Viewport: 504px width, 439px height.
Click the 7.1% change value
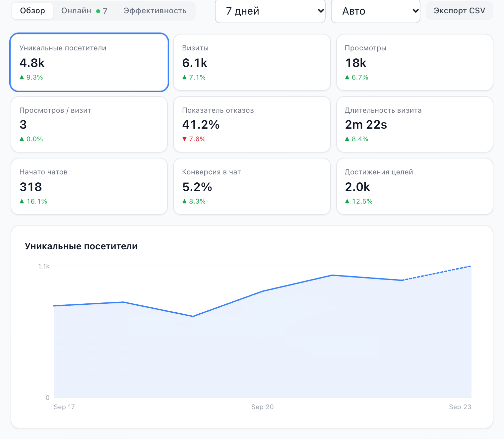197,77
